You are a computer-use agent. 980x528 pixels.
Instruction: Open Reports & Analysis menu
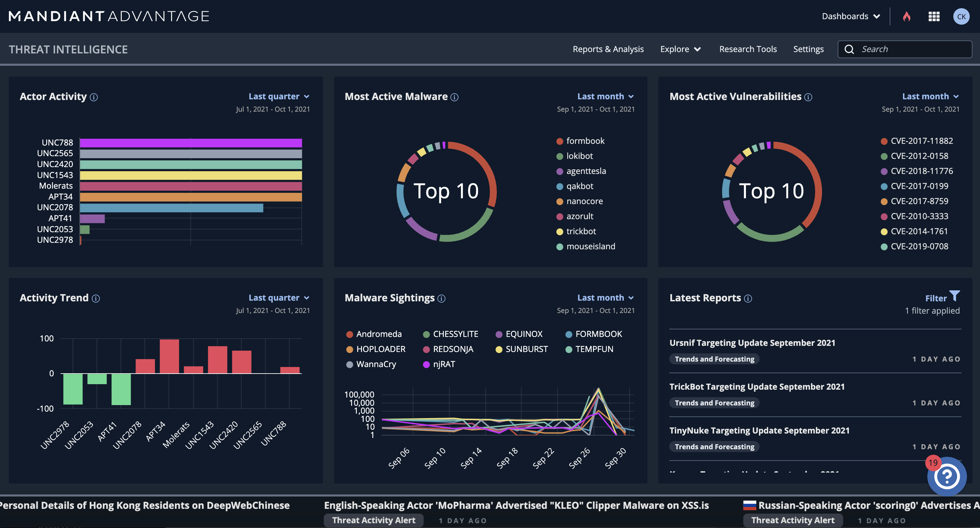pyautogui.click(x=608, y=49)
